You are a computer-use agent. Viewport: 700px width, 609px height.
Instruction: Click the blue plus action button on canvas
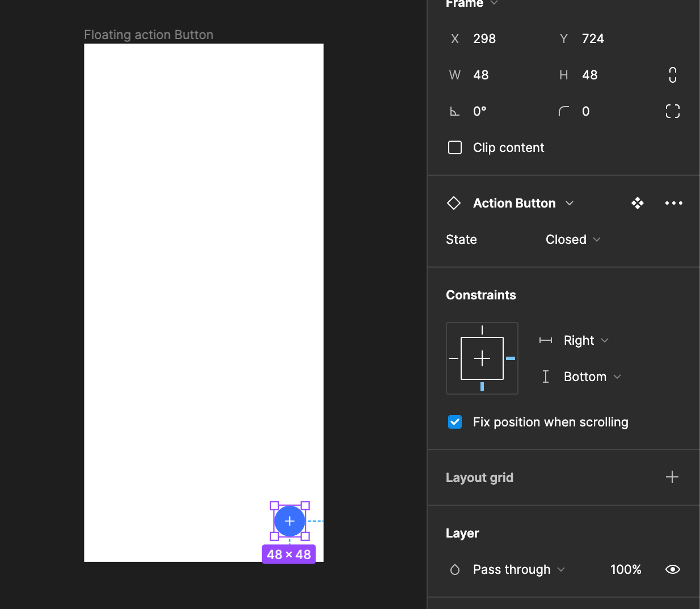pyautogui.click(x=290, y=521)
